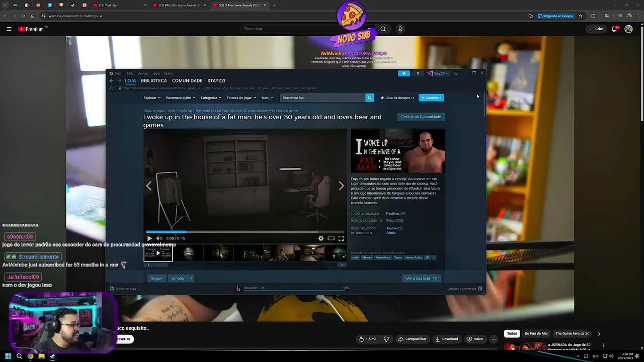The width and height of the screenshot is (644, 362).
Task: Select the 'De Pão de Mel' chip
Action: 536,333
